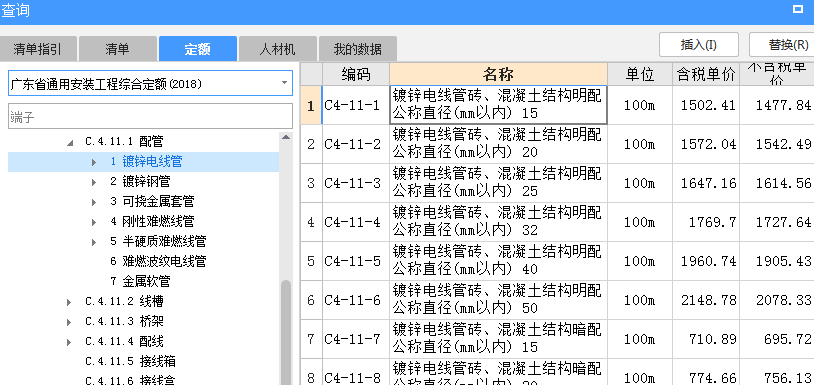Click name cell ending in 明配 公称直径 20
The image size is (814, 385).
click(x=498, y=144)
